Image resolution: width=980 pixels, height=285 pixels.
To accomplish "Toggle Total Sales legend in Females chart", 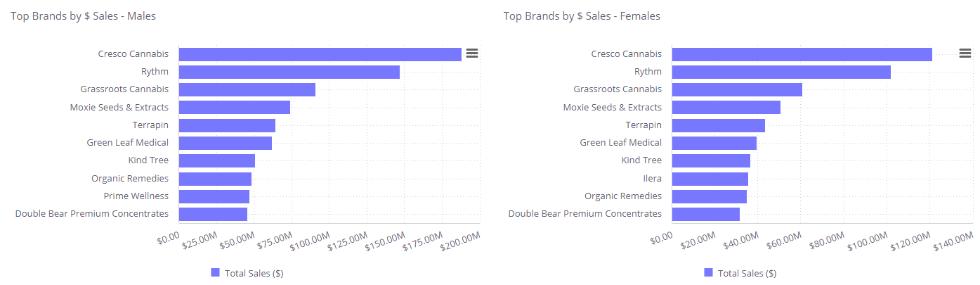I will [x=747, y=273].
